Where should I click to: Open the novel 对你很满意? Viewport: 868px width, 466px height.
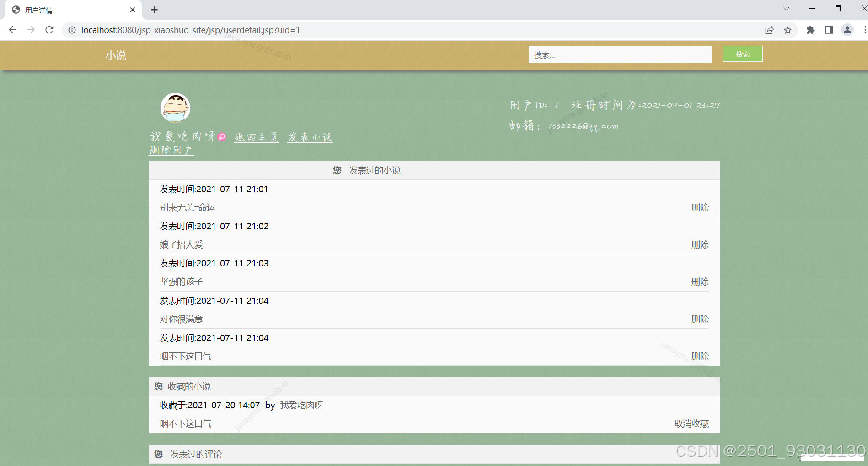[x=181, y=319]
